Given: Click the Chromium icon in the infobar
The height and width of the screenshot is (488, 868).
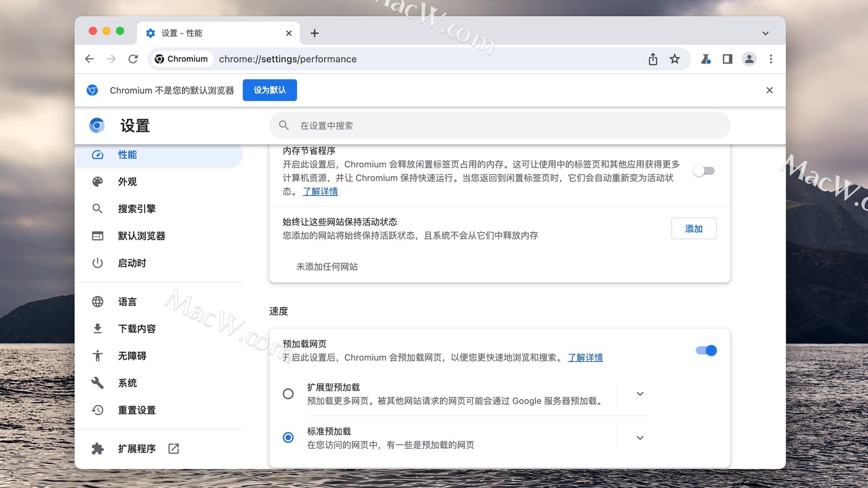Looking at the screenshot, I should coord(92,90).
